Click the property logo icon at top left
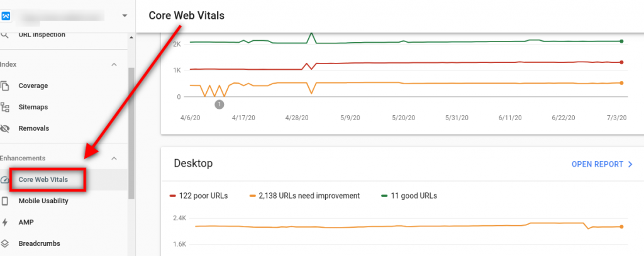The height and width of the screenshot is (256, 644). click(x=6, y=14)
